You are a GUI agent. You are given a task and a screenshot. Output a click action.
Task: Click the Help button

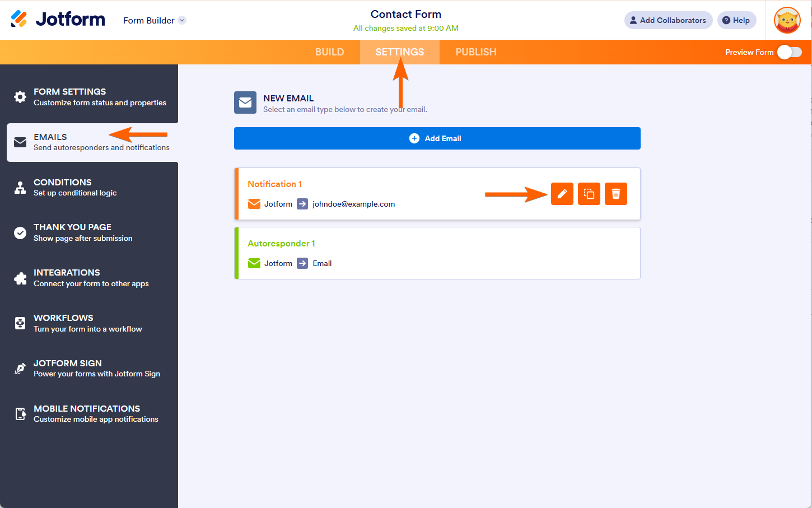[x=736, y=20]
